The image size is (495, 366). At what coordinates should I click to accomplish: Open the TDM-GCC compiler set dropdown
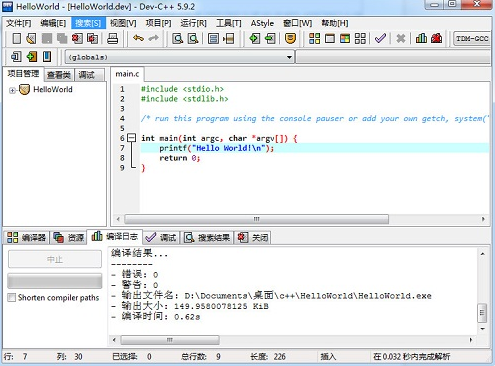[472, 38]
